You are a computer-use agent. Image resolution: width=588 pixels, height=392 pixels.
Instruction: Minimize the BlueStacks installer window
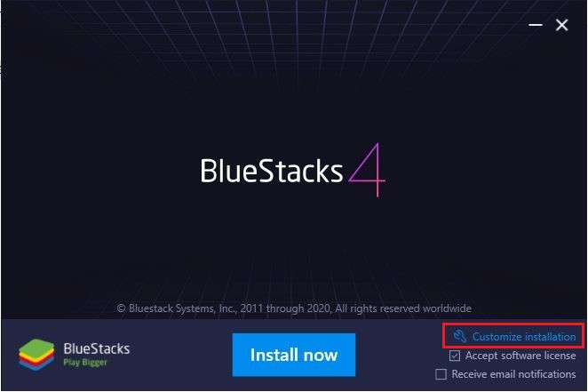(536, 25)
